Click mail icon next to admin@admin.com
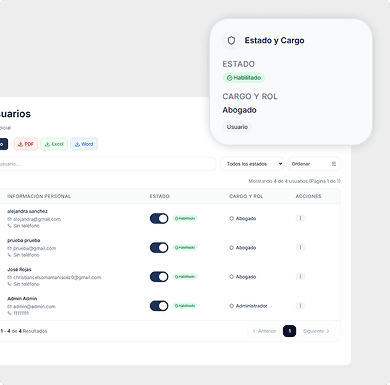The width and height of the screenshot is (390, 385). 9,307
